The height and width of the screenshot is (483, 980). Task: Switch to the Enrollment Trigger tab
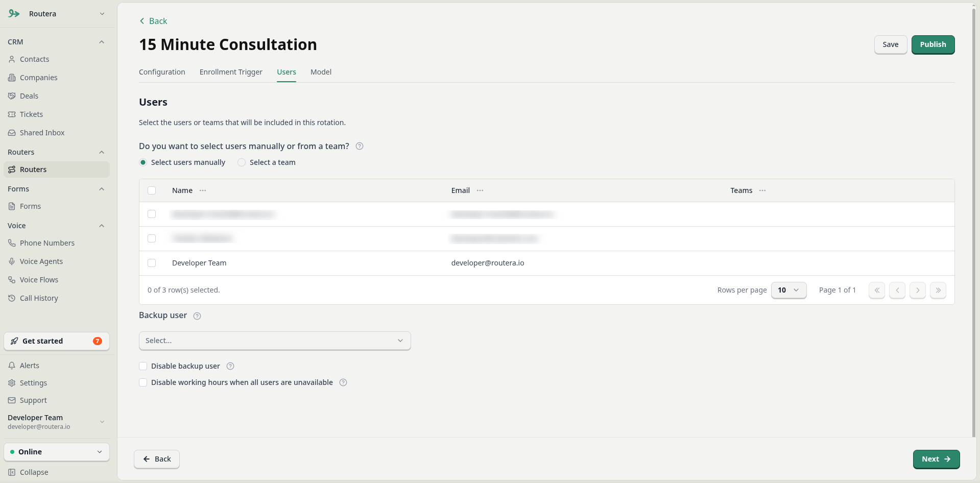click(231, 72)
